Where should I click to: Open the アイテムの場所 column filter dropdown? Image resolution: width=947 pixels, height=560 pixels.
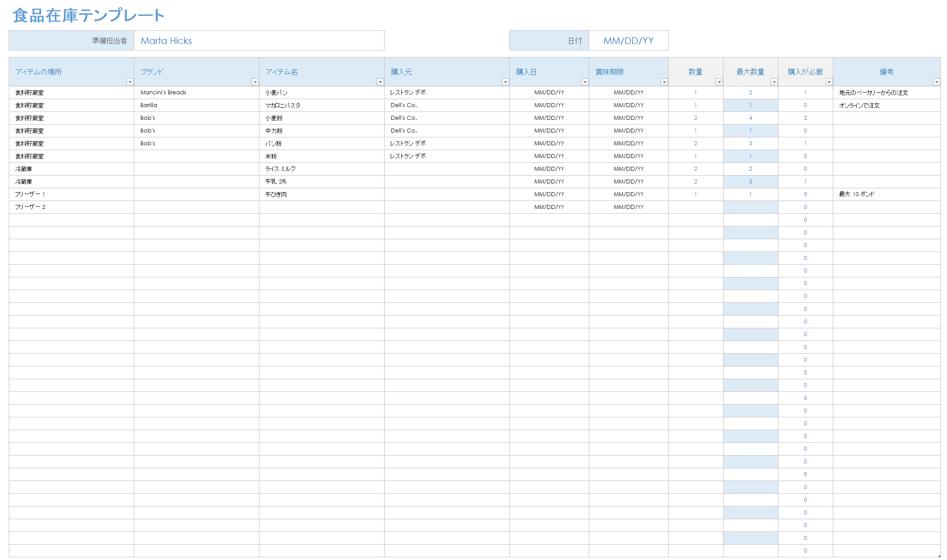130,82
